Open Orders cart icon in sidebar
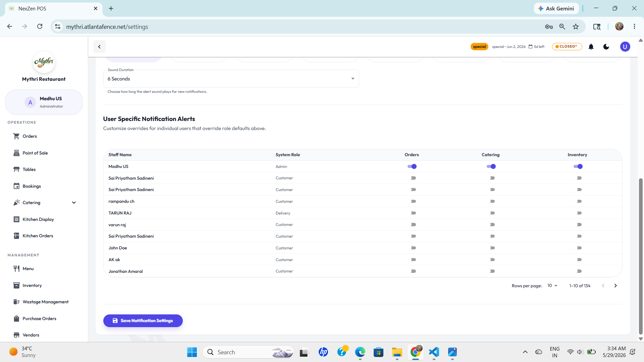This screenshot has height=362, width=644. (x=16, y=136)
